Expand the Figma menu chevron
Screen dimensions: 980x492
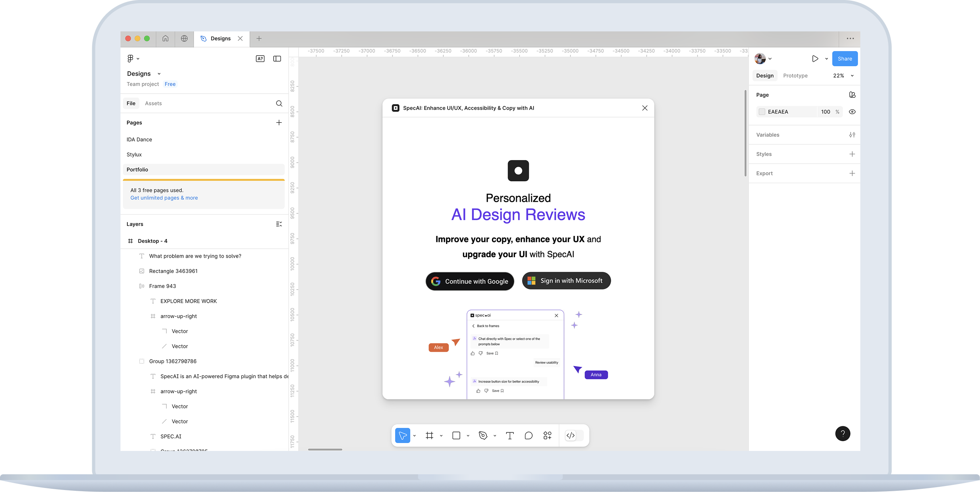click(138, 59)
